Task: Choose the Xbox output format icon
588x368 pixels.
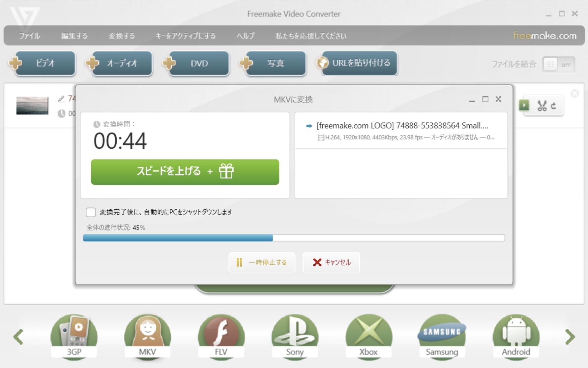Action: pos(368,337)
